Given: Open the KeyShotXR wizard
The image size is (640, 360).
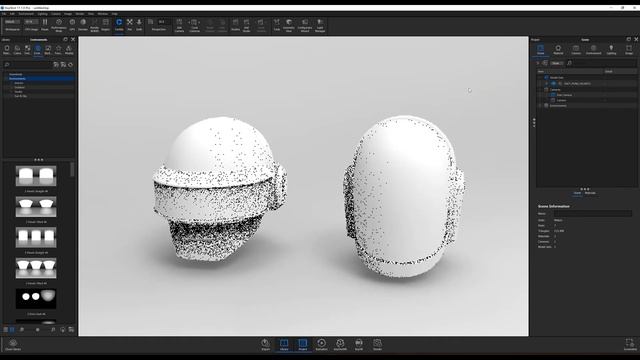Looking at the screenshot, I should [340, 344].
